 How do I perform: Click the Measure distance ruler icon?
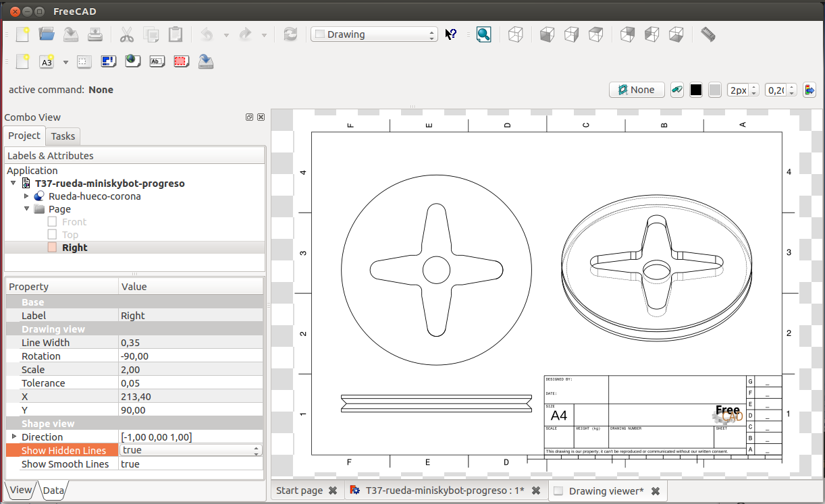708,34
